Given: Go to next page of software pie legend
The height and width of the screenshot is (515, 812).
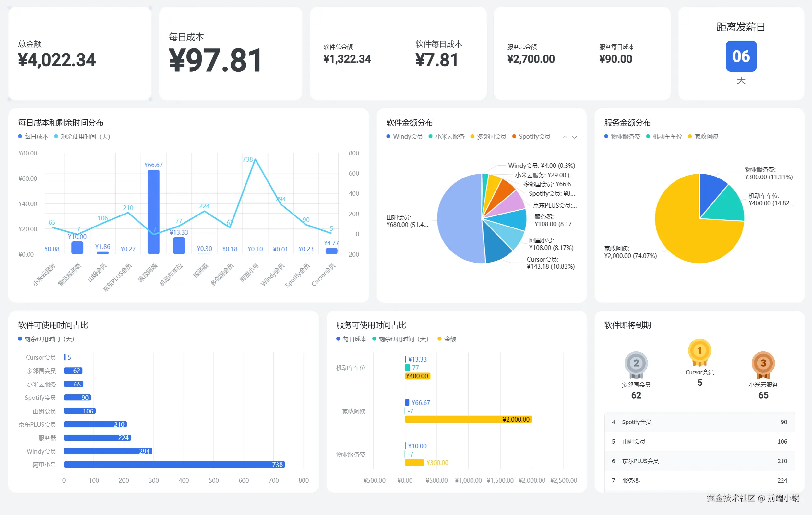Looking at the screenshot, I should pyautogui.click(x=575, y=137).
